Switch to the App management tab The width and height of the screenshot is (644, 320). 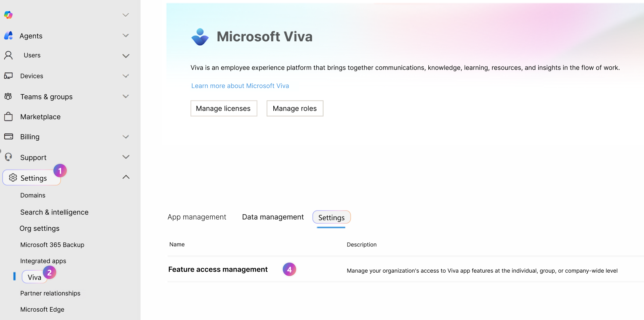point(197,217)
